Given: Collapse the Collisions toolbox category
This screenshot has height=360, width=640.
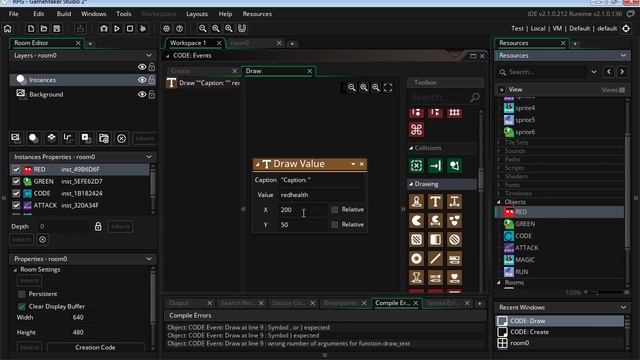Looking at the screenshot, I should (x=411, y=148).
